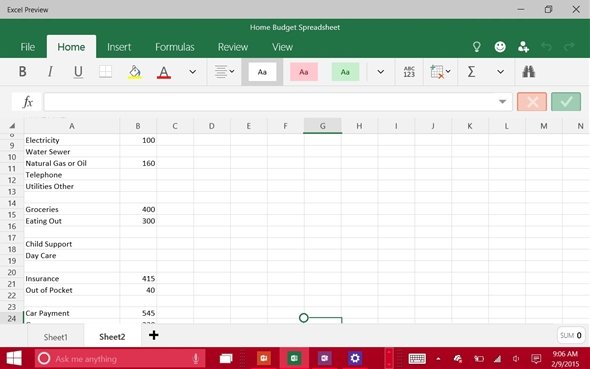
Task: Select the cell with value 415
Action: pyautogui.click(x=138, y=278)
